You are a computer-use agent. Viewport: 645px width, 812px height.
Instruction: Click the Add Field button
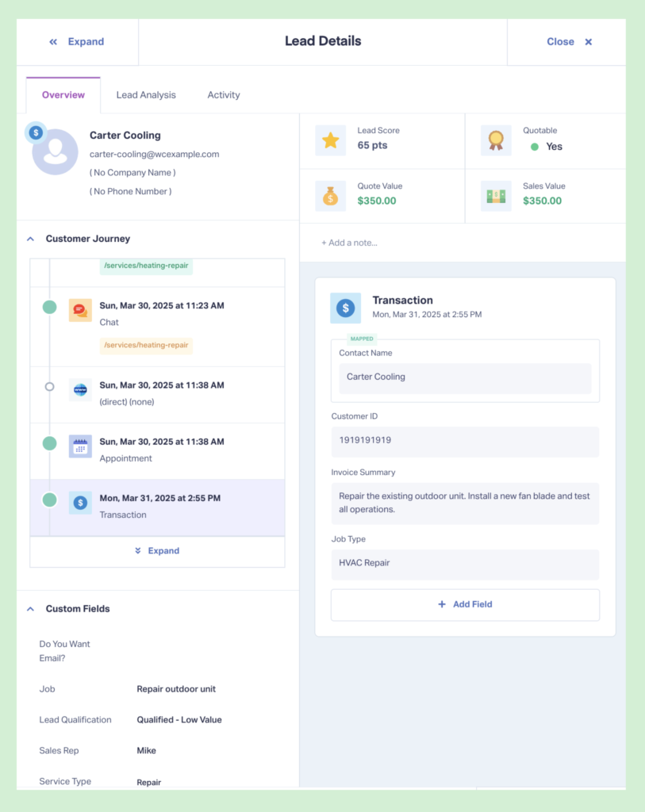click(x=465, y=604)
